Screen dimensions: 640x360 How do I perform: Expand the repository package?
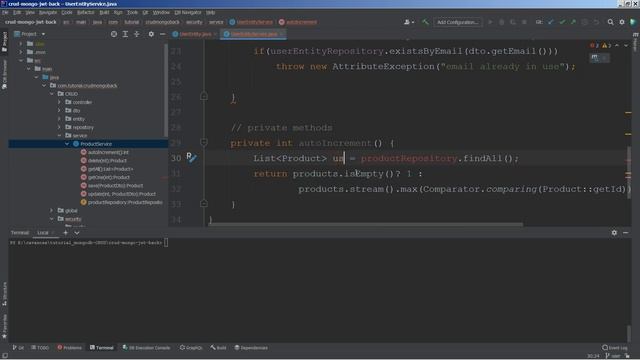coord(60,127)
